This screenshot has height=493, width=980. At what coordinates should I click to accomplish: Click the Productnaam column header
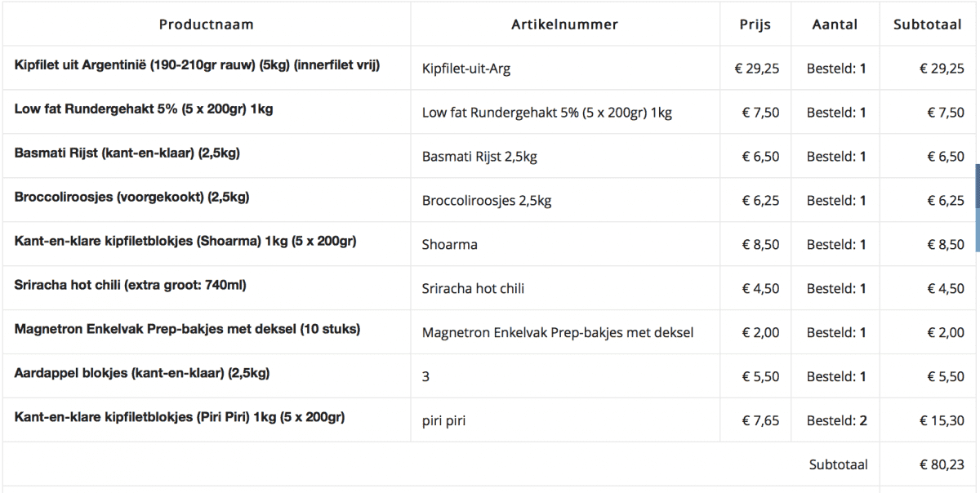(x=206, y=24)
